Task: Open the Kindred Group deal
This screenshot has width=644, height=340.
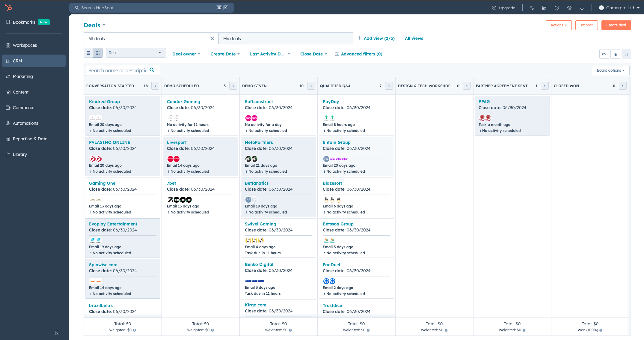Action: tap(104, 102)
